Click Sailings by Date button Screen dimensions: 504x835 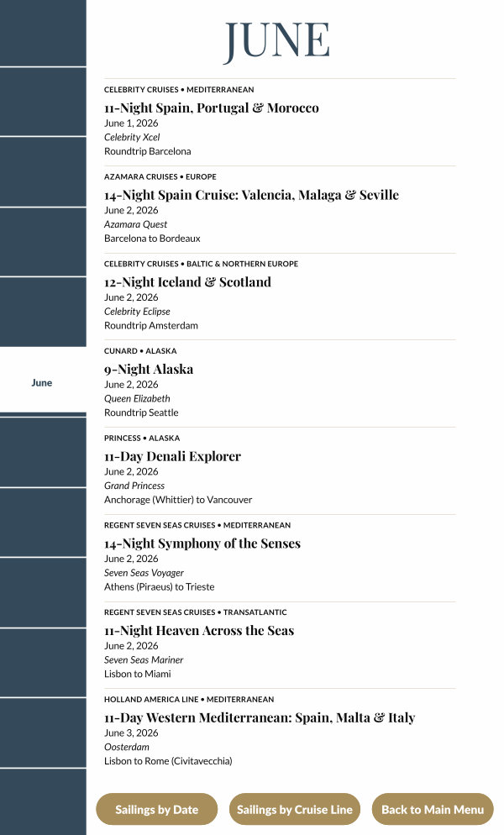[x=157, y=810]
